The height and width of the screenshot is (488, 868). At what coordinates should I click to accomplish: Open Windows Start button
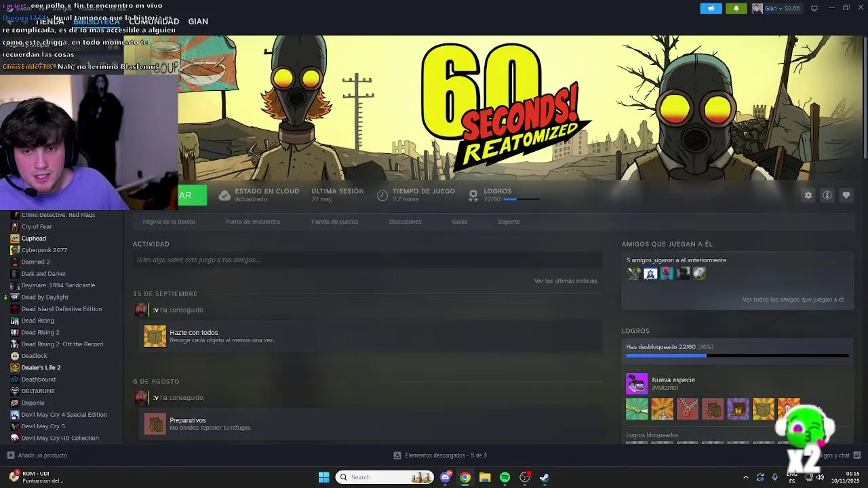(323, 477)
